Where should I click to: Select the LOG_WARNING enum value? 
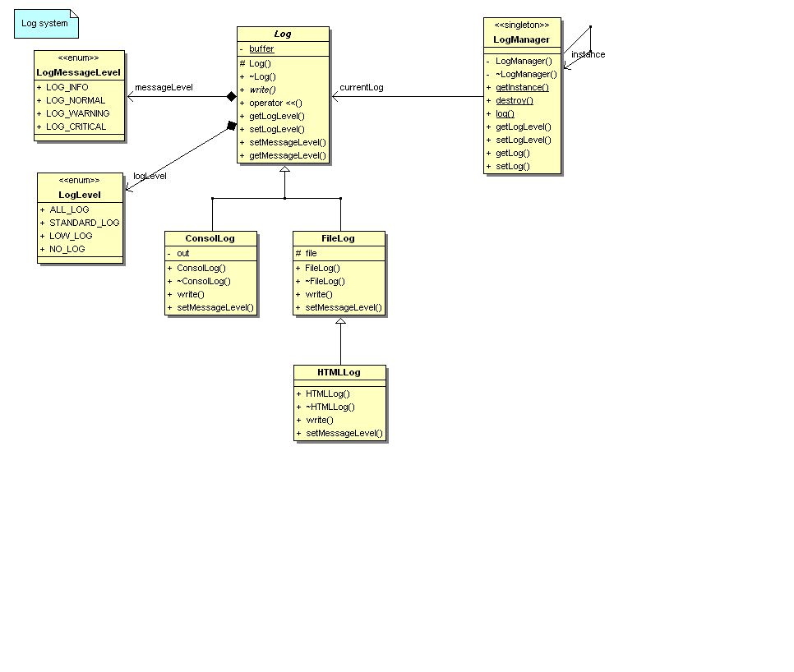[77, 113]
